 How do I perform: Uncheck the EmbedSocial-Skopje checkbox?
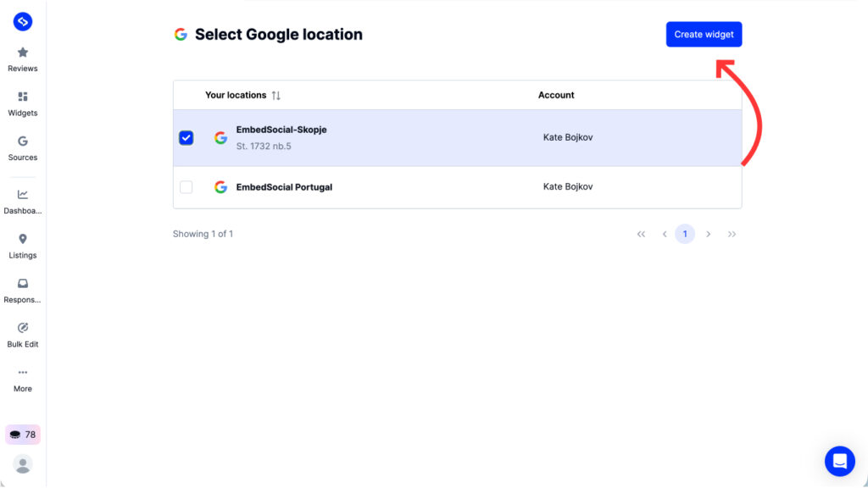pos(186,138)
